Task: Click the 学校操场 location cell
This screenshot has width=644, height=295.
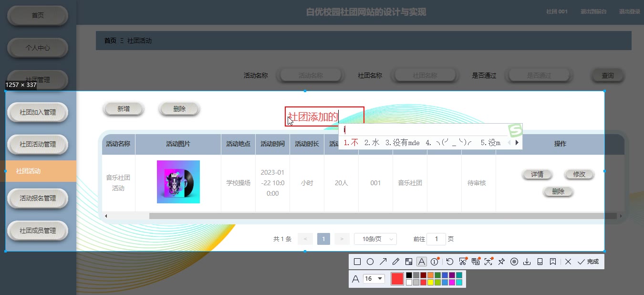Action: (239, 183)
